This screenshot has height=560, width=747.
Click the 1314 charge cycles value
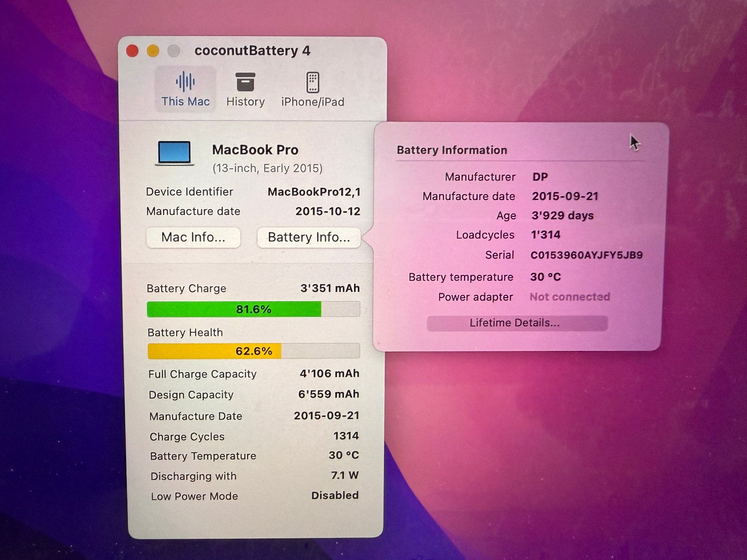click(346, 436)
